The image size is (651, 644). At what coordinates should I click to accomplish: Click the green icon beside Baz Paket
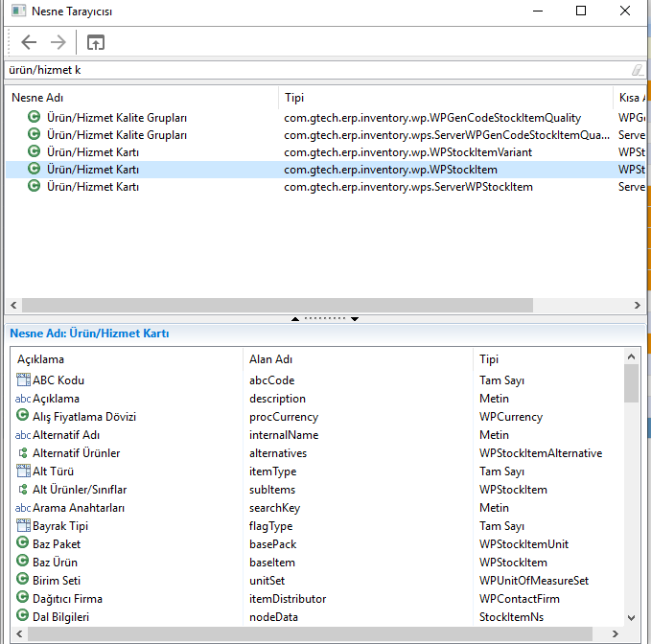coord(24,544)
